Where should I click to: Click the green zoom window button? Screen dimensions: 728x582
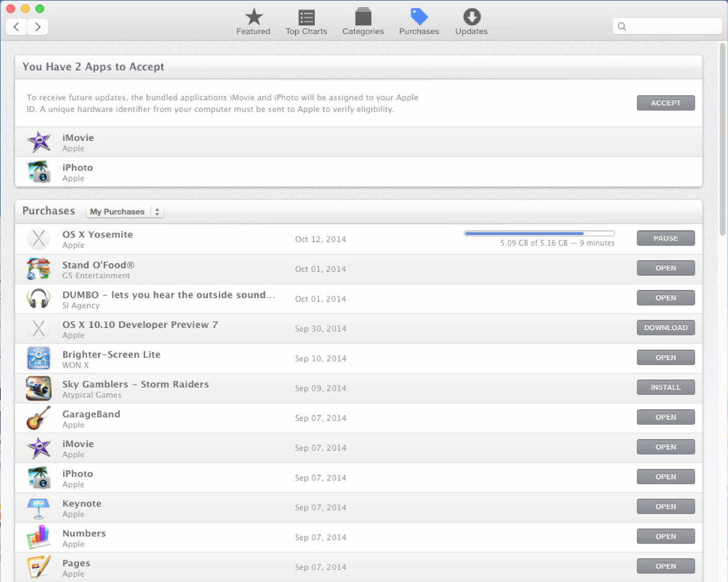(x=40, y=9)
